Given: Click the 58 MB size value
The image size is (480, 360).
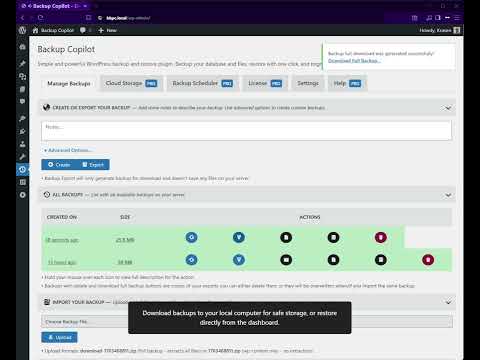Looking at the screenshot, I should tap(125, 262).
